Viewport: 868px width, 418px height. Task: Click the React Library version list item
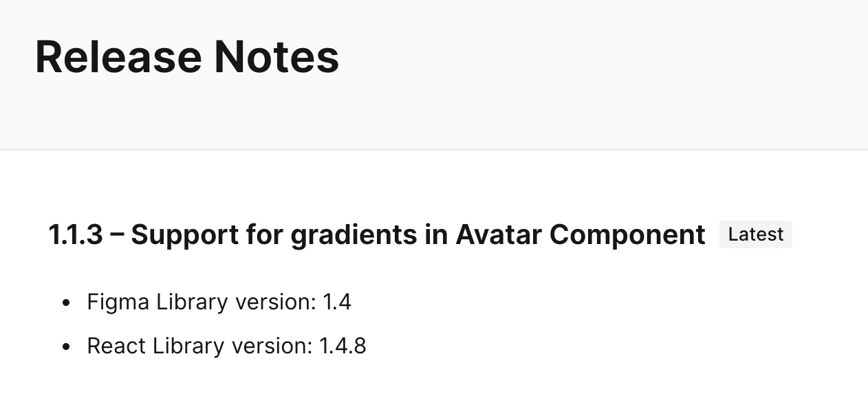226,346
